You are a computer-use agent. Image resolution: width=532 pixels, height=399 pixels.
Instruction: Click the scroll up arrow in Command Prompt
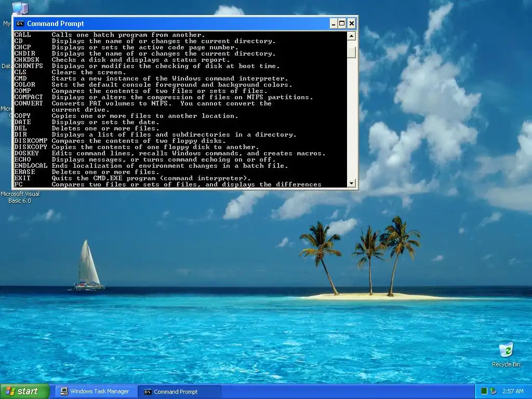(352, 36)
